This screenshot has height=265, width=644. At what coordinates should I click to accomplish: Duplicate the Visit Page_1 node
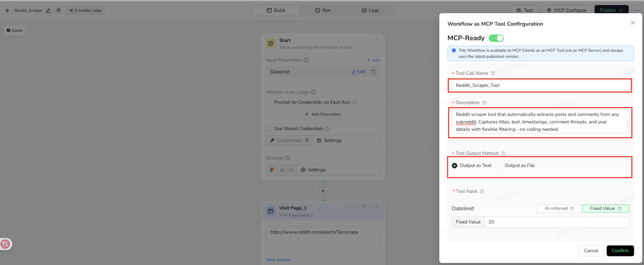(x=364, y=206)
